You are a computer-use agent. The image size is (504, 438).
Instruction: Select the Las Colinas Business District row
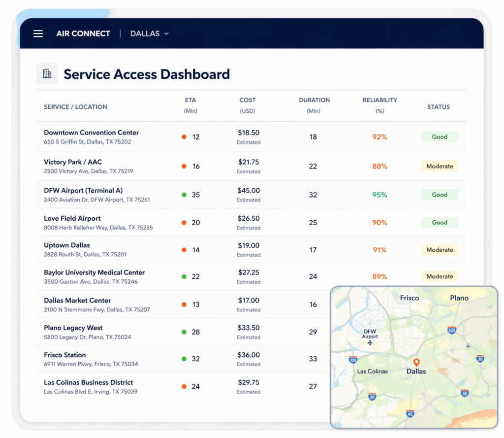pos(89,382)
